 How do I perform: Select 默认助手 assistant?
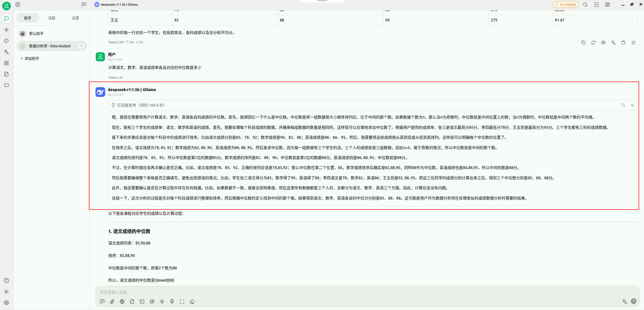(36, 34)
